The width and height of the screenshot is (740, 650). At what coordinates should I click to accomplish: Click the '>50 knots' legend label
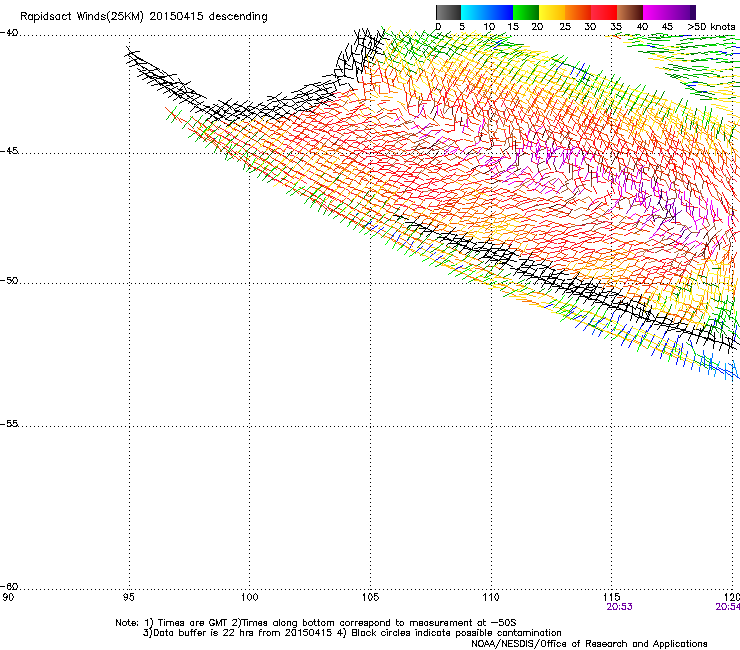click(711, 27)
